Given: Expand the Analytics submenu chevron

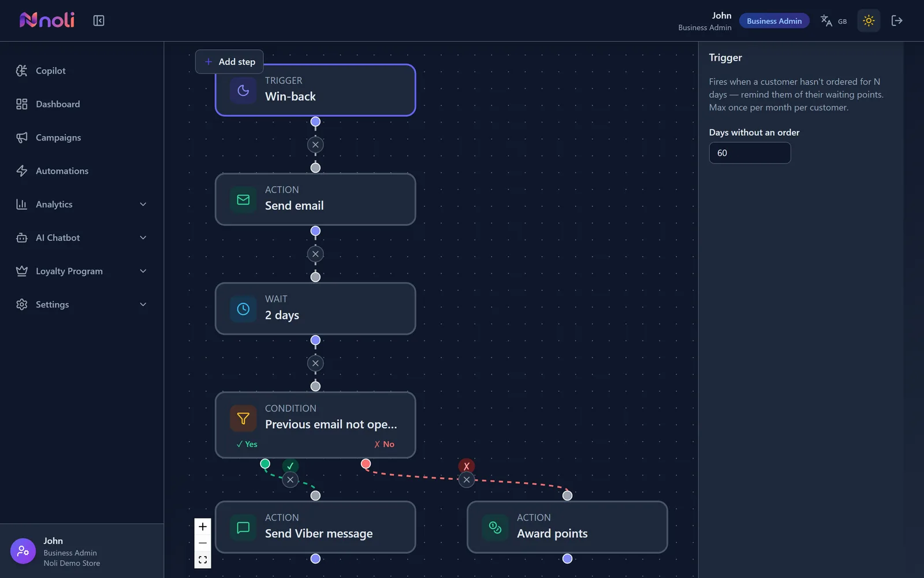Looking at the screenshot, I should click(143, 205).
